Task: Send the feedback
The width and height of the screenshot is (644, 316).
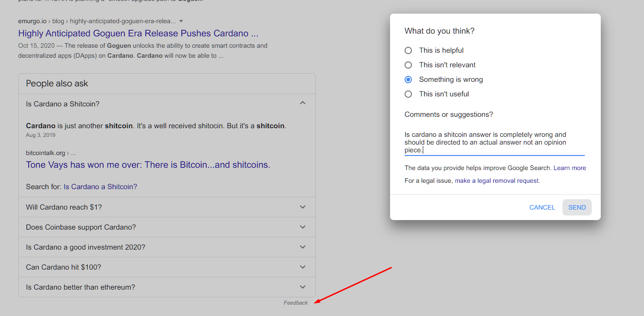Action: coord(577,207)
